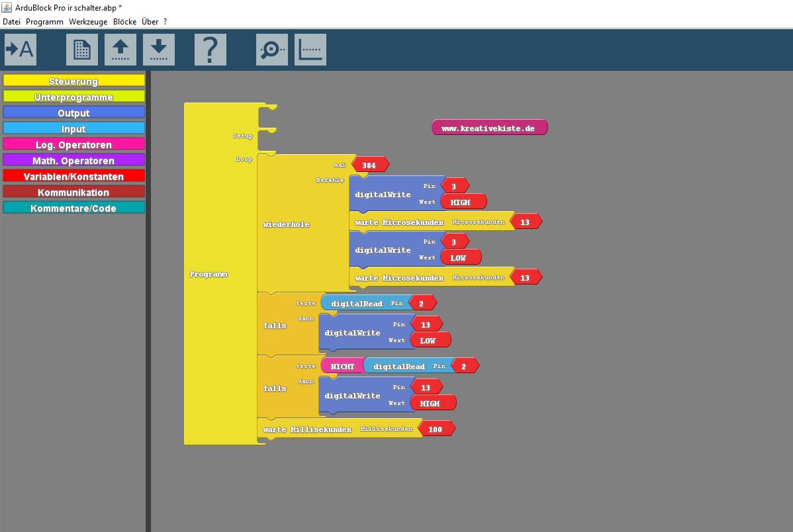This screenshot has height=532, width=793.
Task: Click the magnifier serial monitor icon
Action: pos(272,50)
